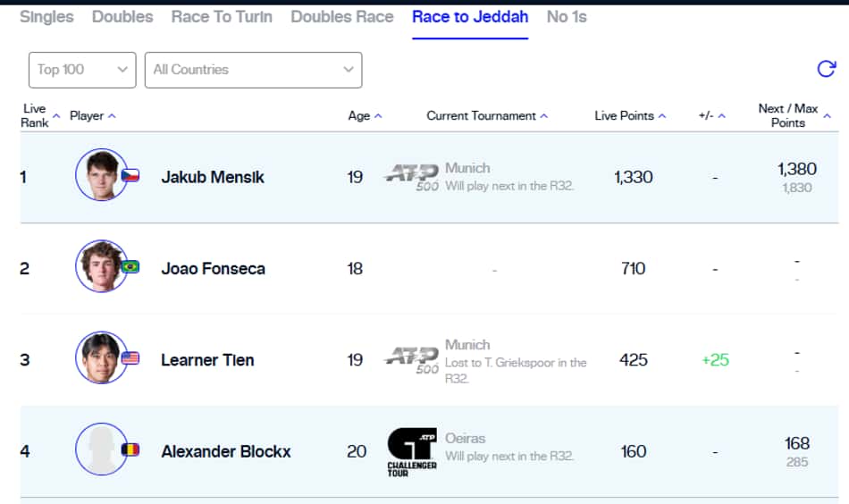849x504 pixels.
Task: Click Learner Tien's USA flag icon
Action: pos(130,358)
